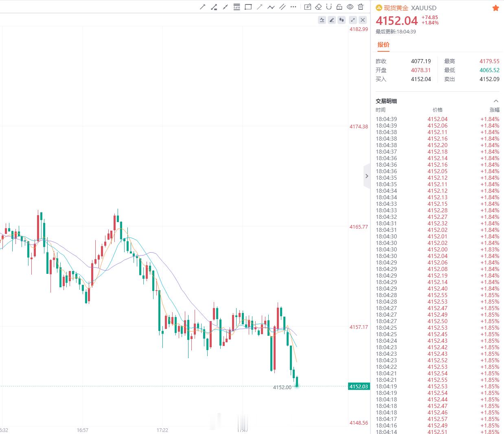Select the zigzag polyline tool
The height and width of the screenshot is (434, 504).
click(x=271, y=7)
